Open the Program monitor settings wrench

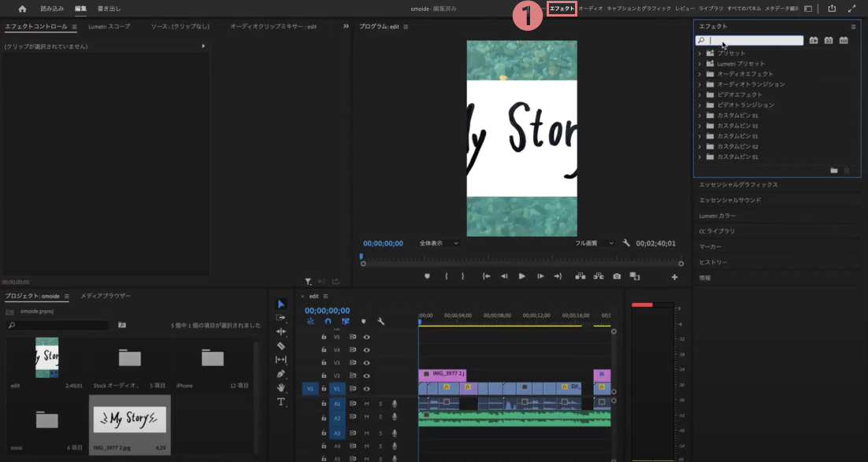click(x=626, y=243)
